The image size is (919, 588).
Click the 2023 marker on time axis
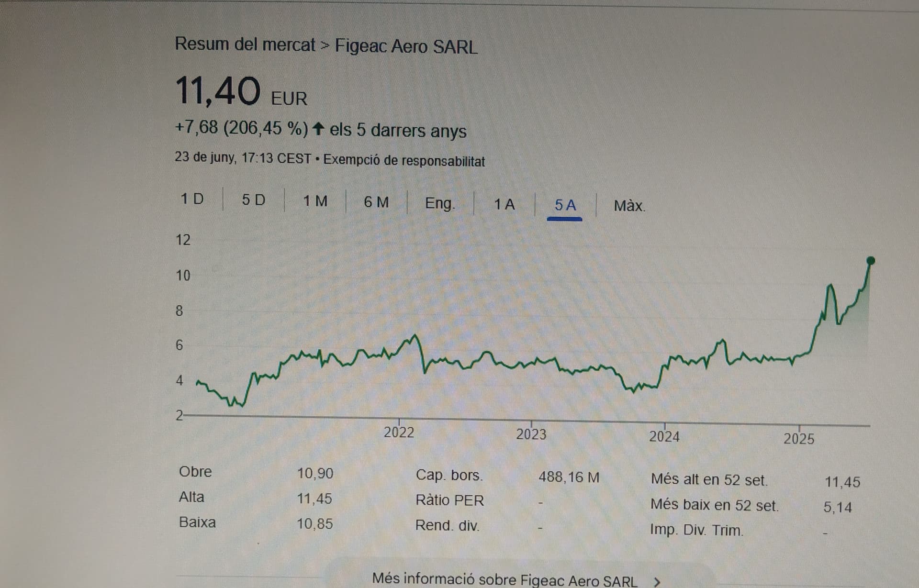point(531,434)
